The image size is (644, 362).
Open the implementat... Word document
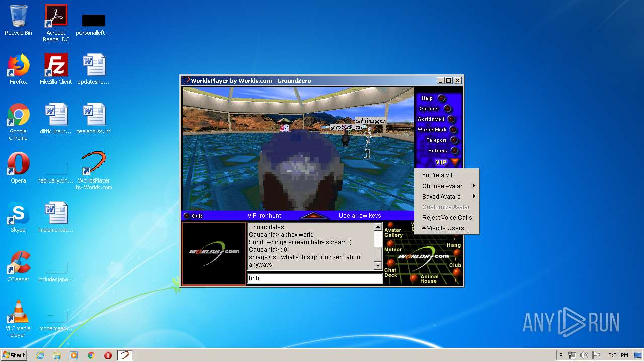(56, 217)
